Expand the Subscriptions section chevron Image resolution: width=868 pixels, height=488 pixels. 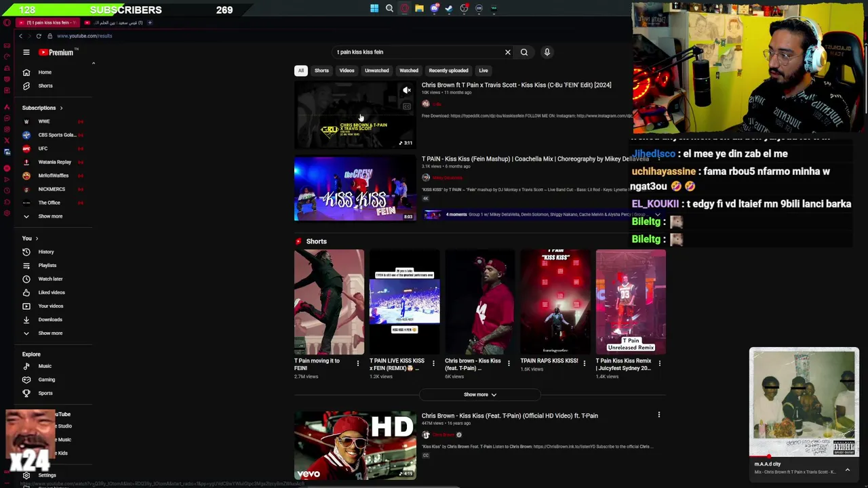[61, 108]
